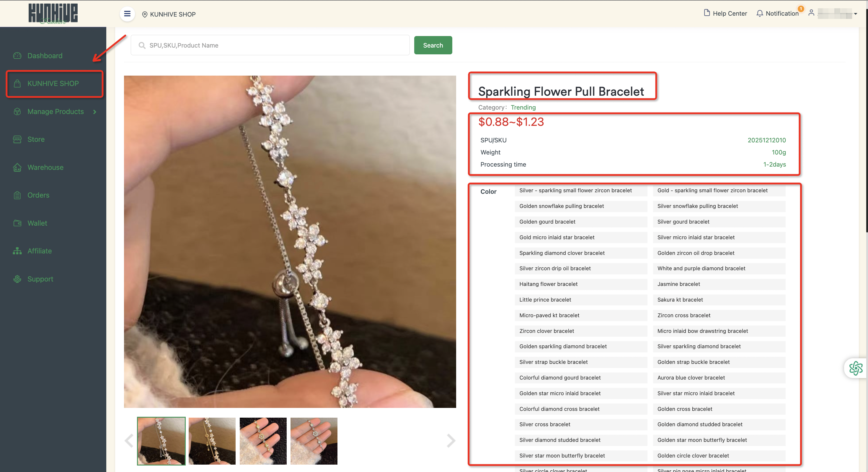Screen dimensions: 868x472
Task: Pick the Jasmine bracelet option
Action: [719, 284]
